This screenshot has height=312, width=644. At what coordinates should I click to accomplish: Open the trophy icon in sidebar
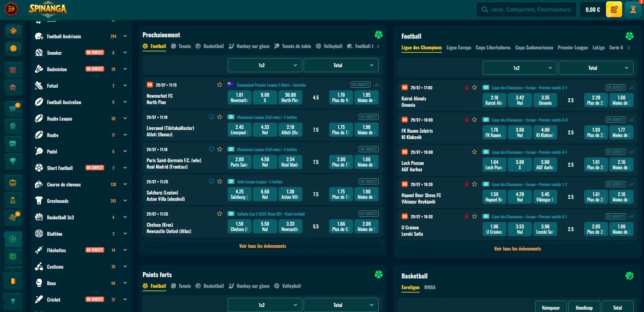point(13,161)
